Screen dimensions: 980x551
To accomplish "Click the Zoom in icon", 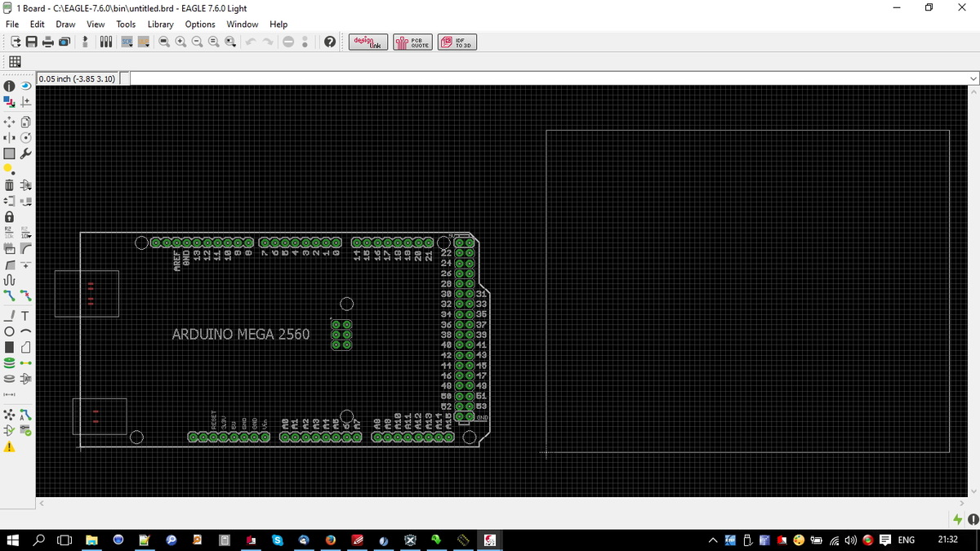I will [180, 42].
